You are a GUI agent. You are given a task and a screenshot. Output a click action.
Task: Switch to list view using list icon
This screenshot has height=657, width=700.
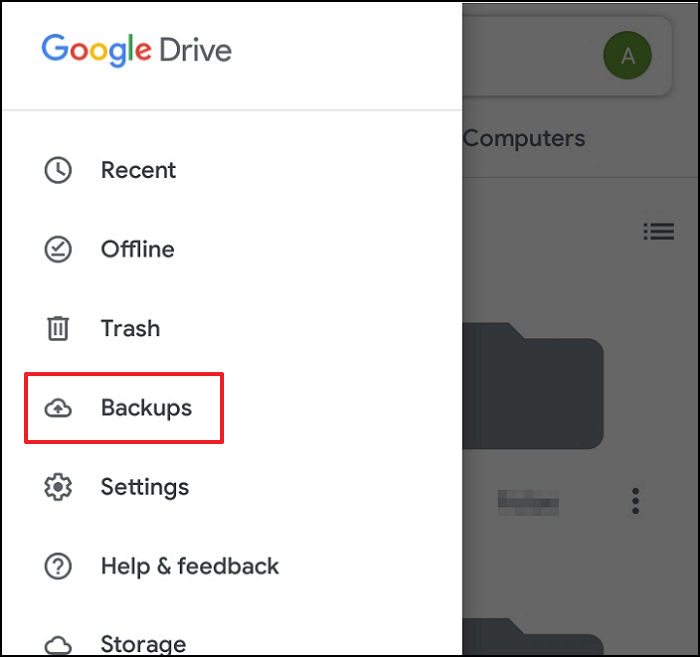(658, 231)
